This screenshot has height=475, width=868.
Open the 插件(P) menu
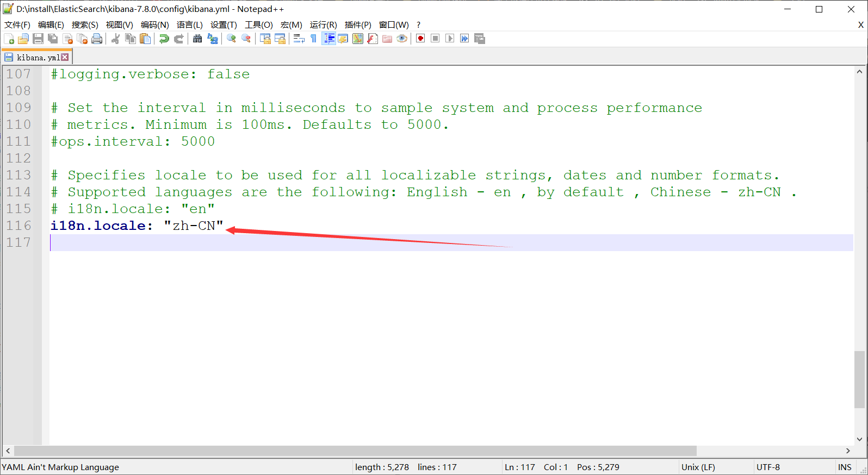tap(358, 25)
